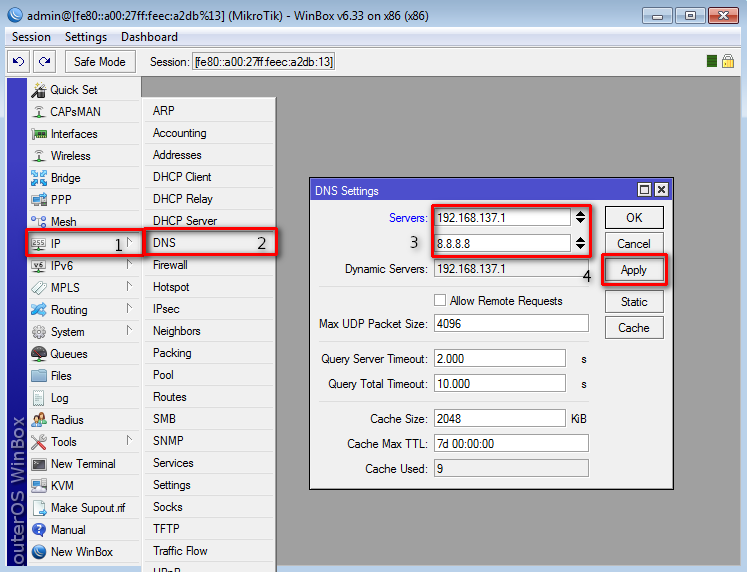Screen dimensions: 747x572
Task: Click the CAPsMAN antenna icon
Action: [x=39, y=111]
